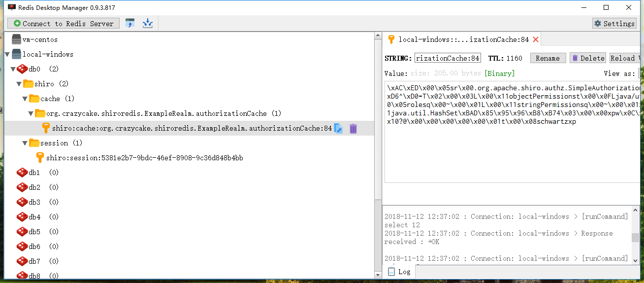This screenshot has width=644, height=283.
Task: Collapse the cache namespace
Action: [25, 99]
